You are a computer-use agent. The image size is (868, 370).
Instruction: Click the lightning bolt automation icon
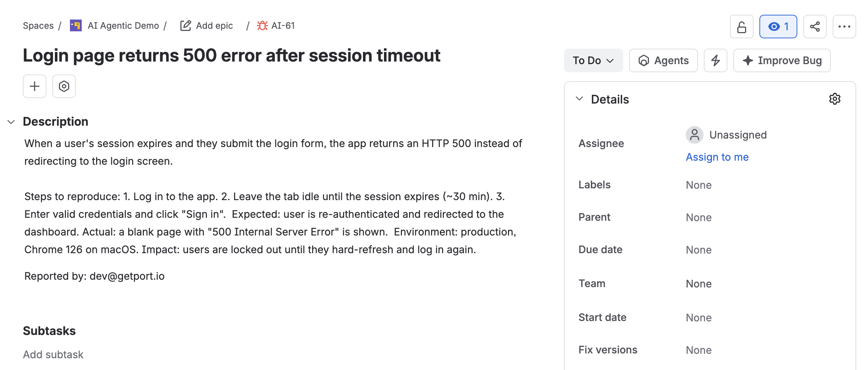(x=715, y=60)
